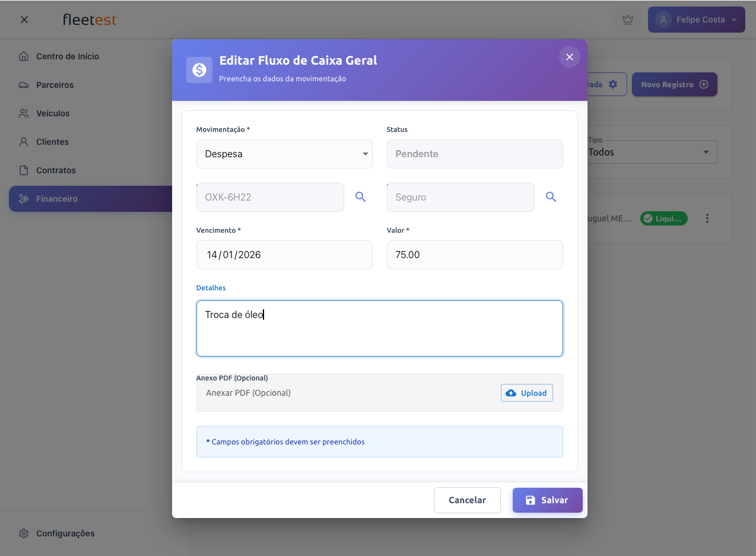The image size is (756, 556).
Task: Click the Vencimento date field
Action: 284,255
